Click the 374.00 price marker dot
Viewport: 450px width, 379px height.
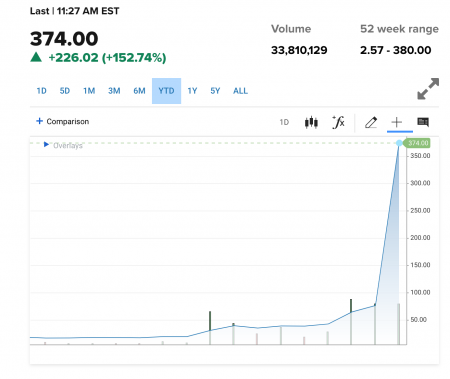399,143
